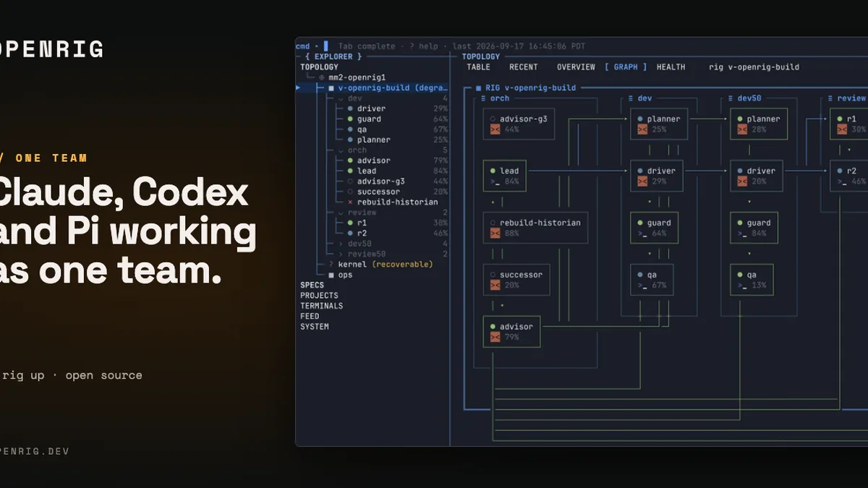Click the '67%' value on explorer qa row
The width and height of the screenshot is (868, 488).
point(441,129)
